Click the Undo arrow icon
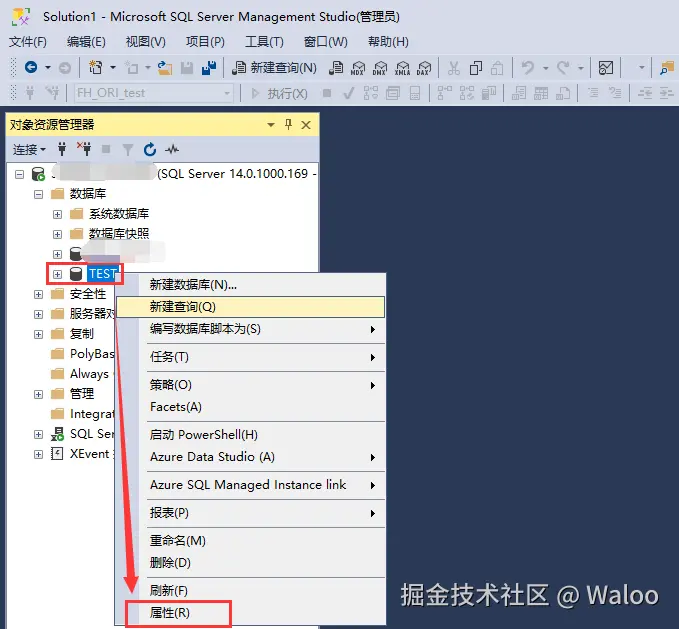679x629 pixels. [527, 68]
